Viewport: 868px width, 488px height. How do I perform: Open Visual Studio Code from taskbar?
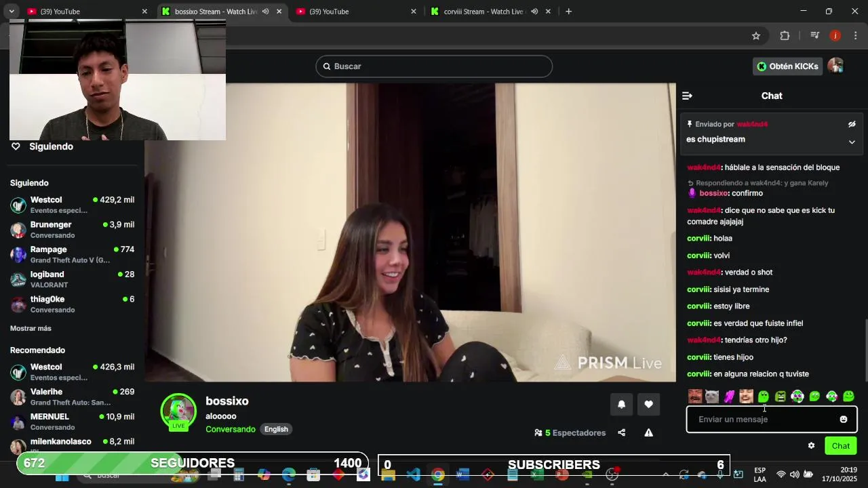click(413, 475)
